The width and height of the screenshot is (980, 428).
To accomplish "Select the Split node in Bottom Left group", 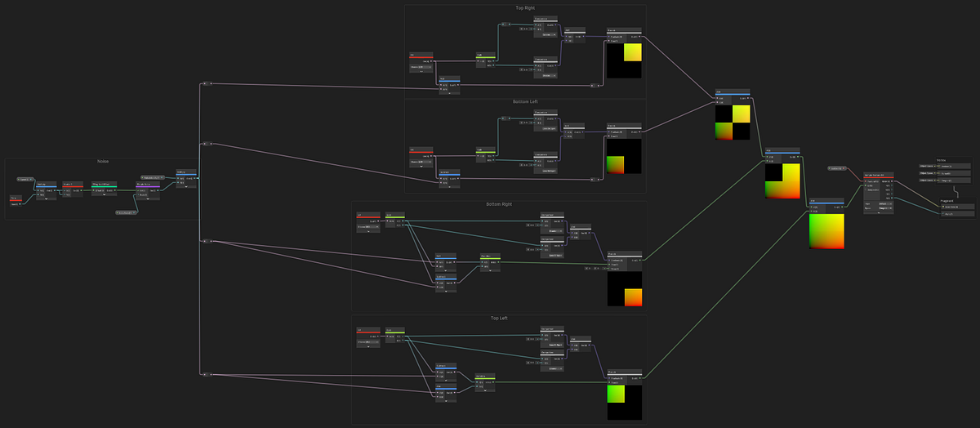I will (x=486, y=154).
